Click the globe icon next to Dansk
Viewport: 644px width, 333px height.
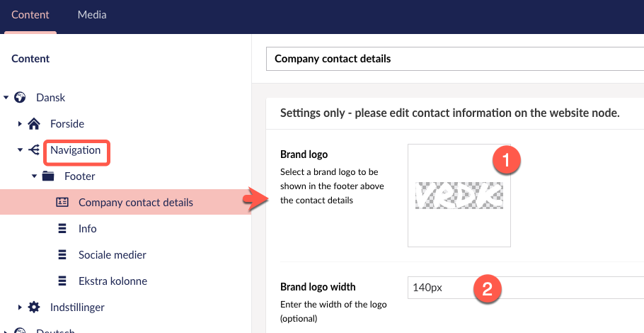point(20,98)
